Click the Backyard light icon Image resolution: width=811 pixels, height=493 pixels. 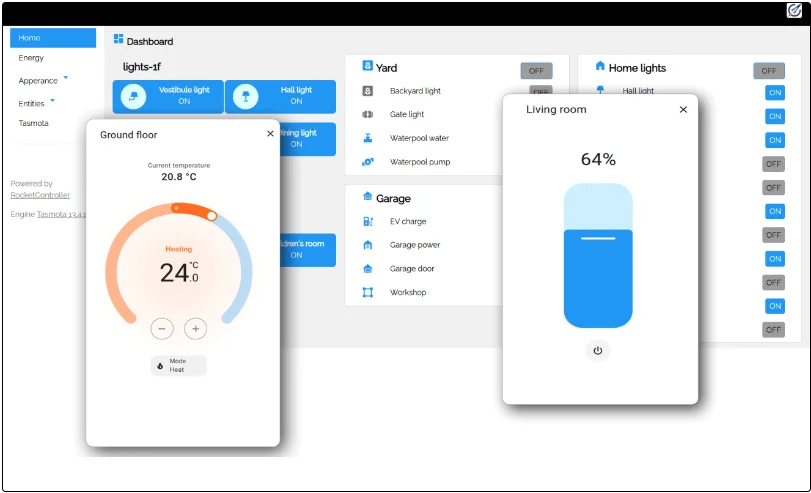point(367,91)
